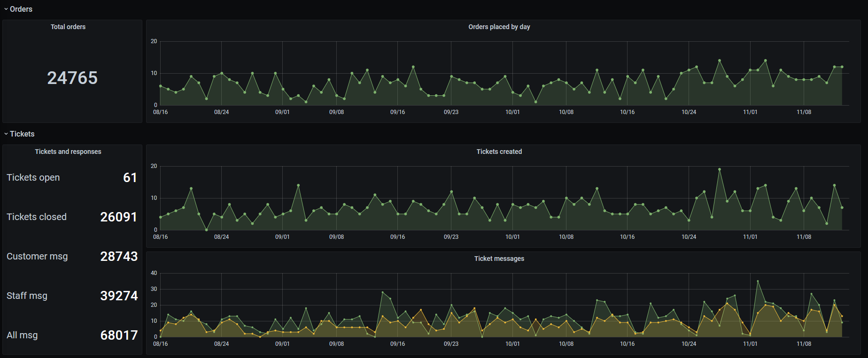Select the Tickets closed label
868x358 pixels.
[x=37, y=217]
